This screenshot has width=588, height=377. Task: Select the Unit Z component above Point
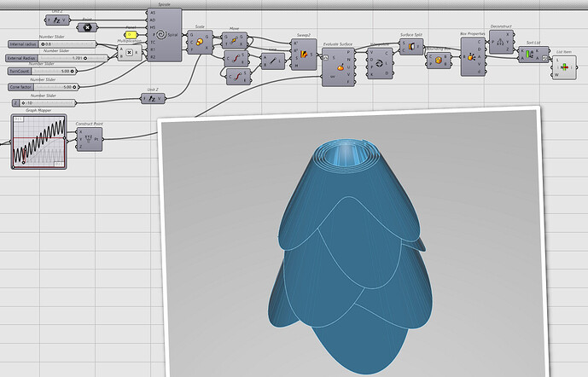(x=57, y=20)
